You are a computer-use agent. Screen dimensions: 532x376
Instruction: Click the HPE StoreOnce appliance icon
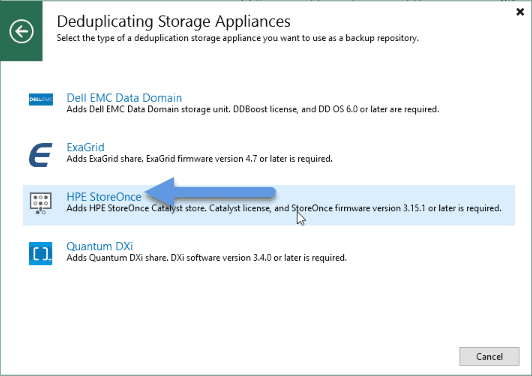click(41, 203)
